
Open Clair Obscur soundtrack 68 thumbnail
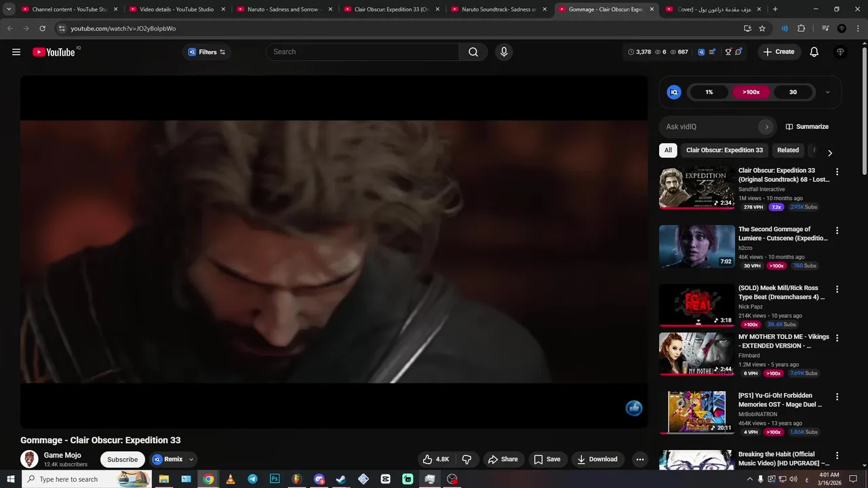point(696,188)
